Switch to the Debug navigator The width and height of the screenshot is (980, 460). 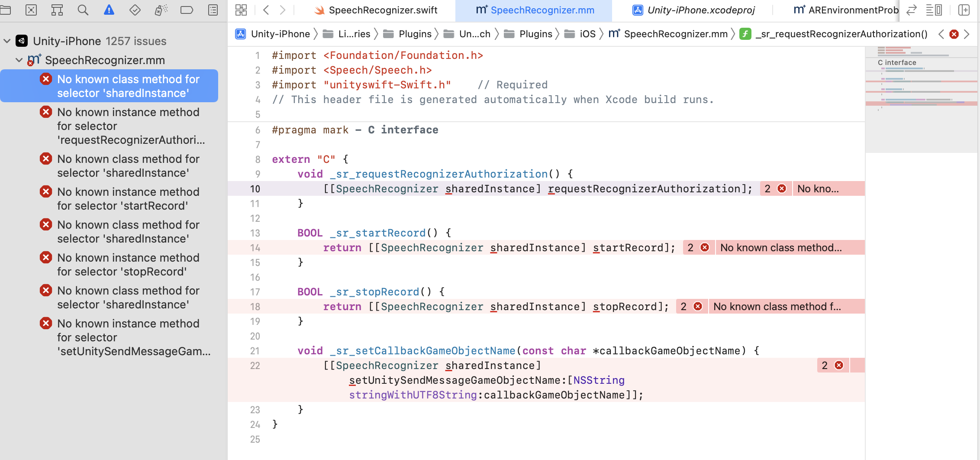(x=161, y=10)
